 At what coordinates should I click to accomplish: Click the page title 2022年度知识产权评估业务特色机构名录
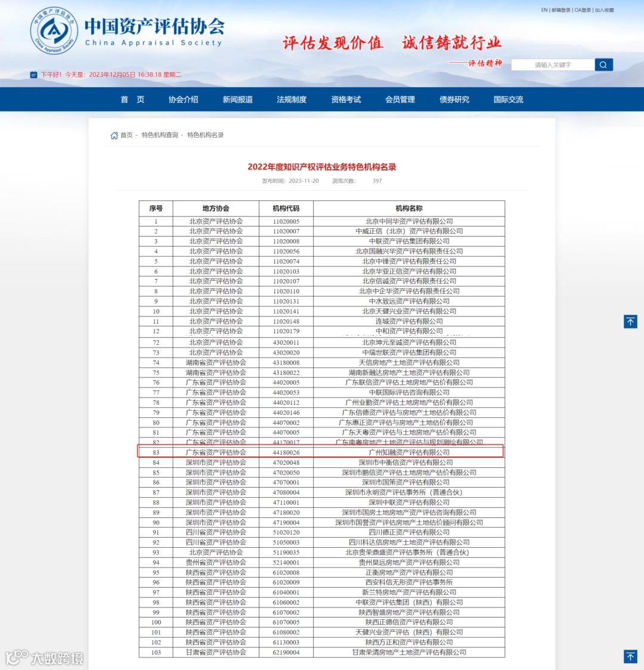pyautogui.click(x=322, y=167)
